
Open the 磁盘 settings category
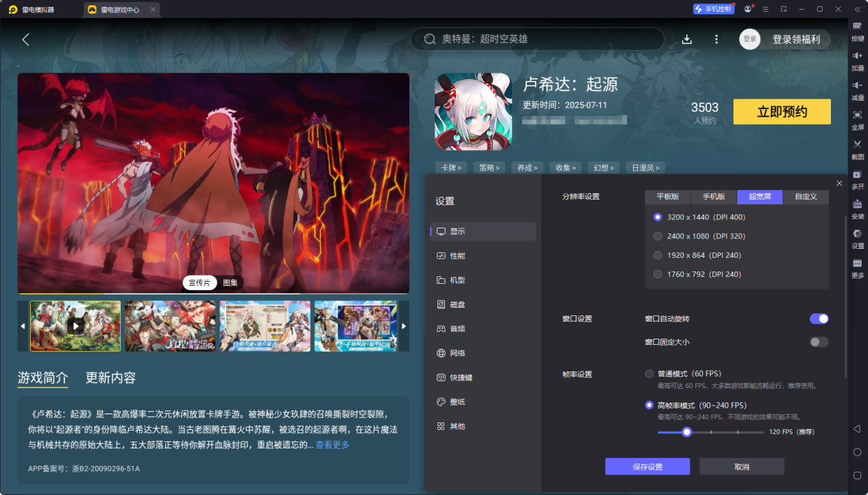tap(483, 304)
